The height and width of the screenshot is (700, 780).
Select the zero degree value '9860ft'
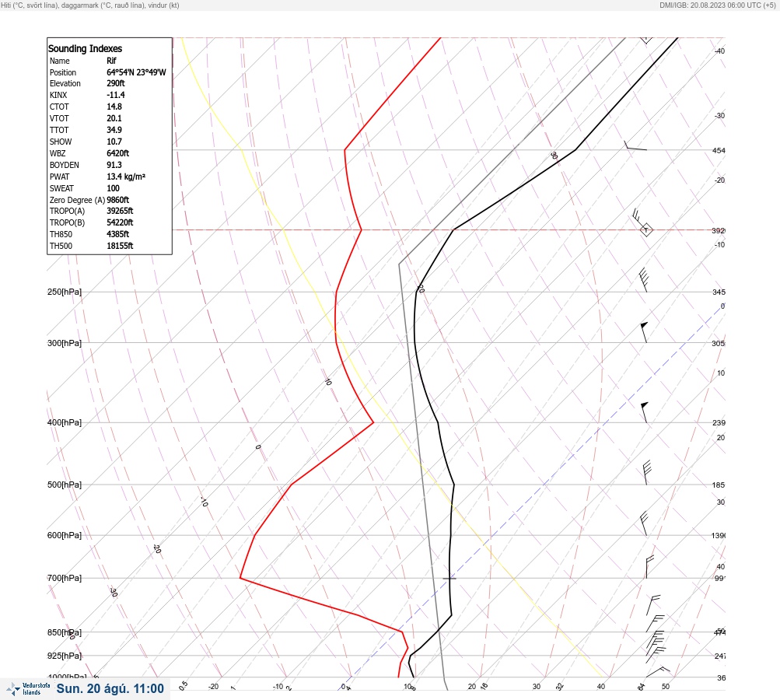click(x=118, y=200)
